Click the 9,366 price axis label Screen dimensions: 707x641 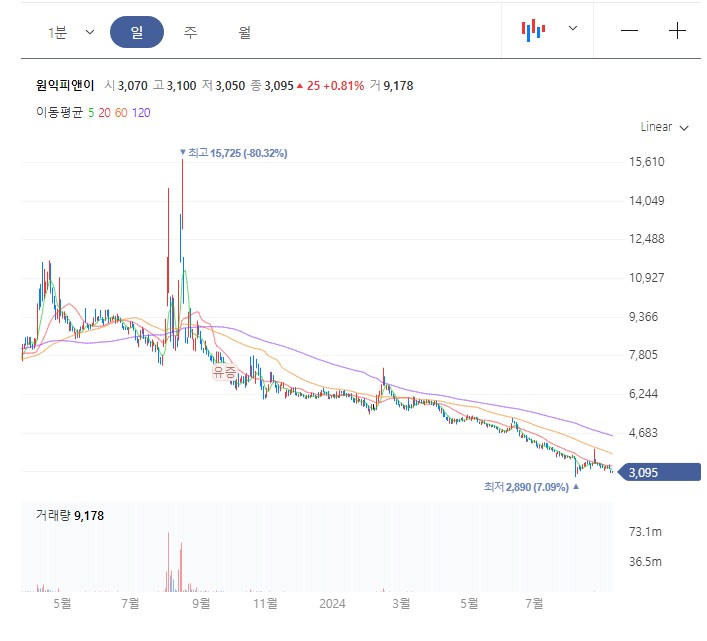643,317
